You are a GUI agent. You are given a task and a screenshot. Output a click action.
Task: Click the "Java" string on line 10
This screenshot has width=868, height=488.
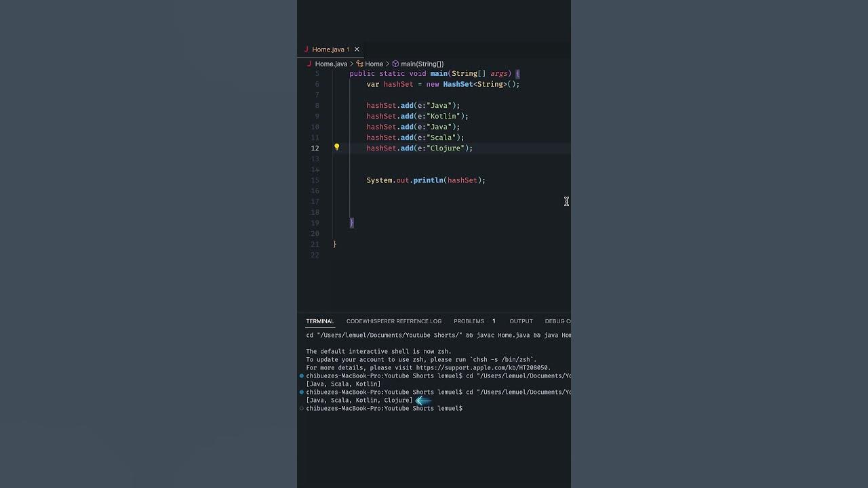pos(441,127)
